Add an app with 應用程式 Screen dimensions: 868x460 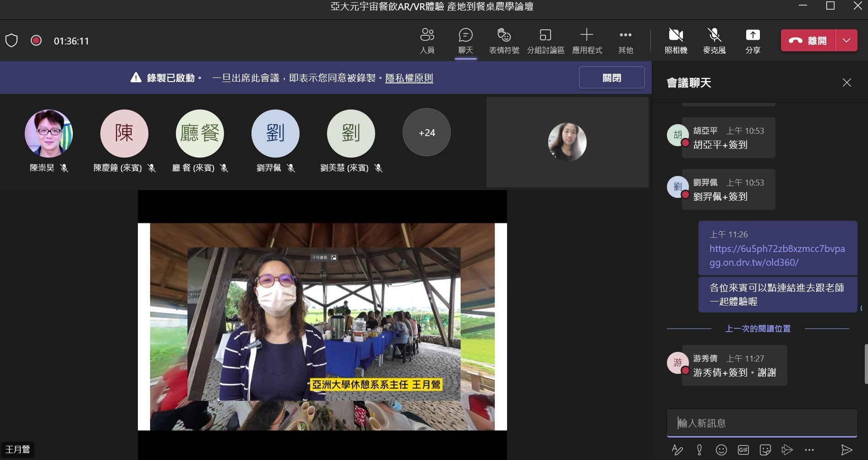pos(587,41)
